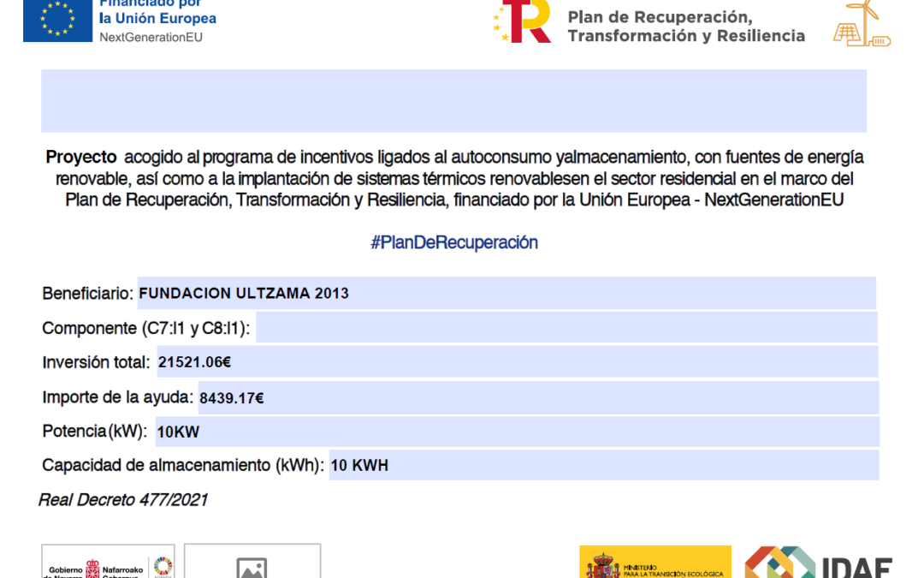Image resolution: width=924 pixels, height=578 pixels.
Task: Click the orange wind turbine and solar panel icon
Action: click(862, 24)
